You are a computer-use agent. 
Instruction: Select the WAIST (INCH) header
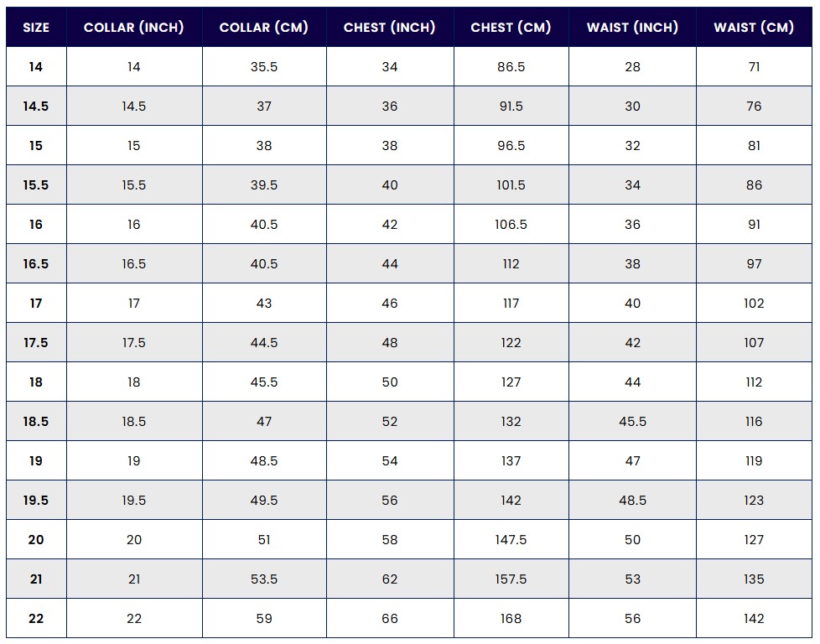coord(633,27)
